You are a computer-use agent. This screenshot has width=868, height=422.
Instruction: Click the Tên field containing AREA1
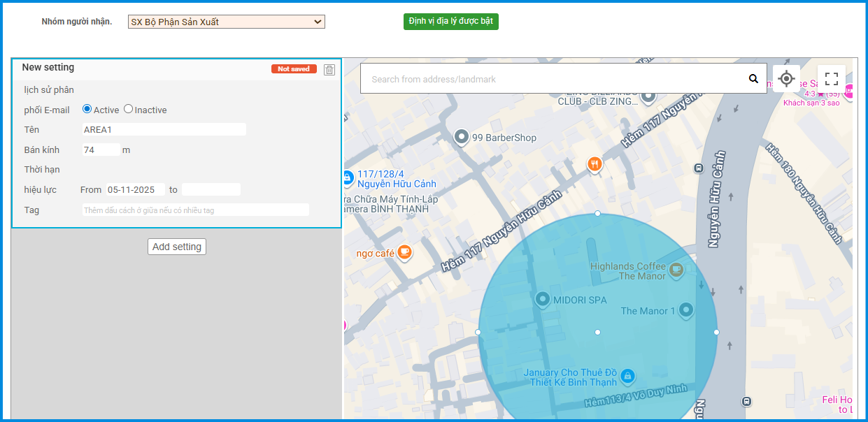pos(164,129)
